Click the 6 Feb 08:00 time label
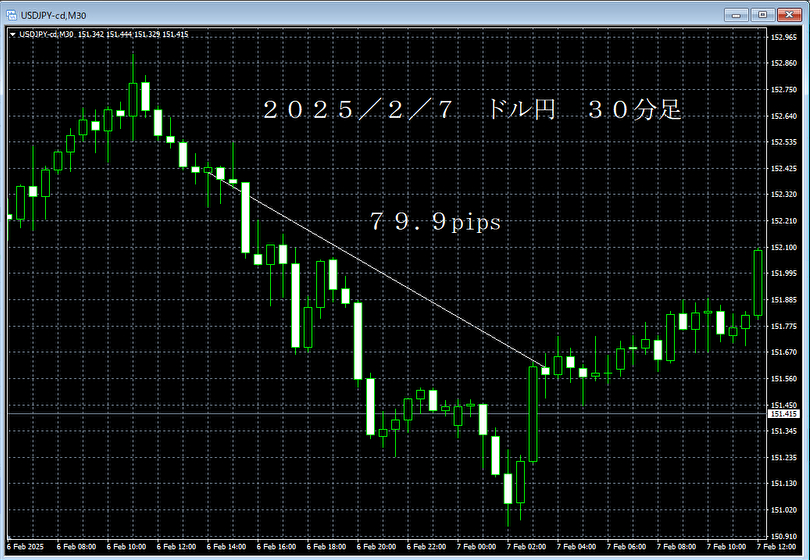The width and height of the screenshot is (810, 560). [x=76, y=547]
